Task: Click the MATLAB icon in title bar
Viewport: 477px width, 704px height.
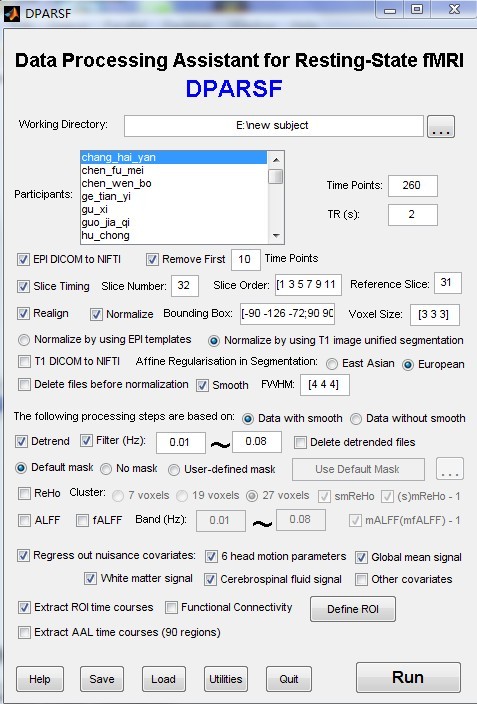Action: click(12, 13)
